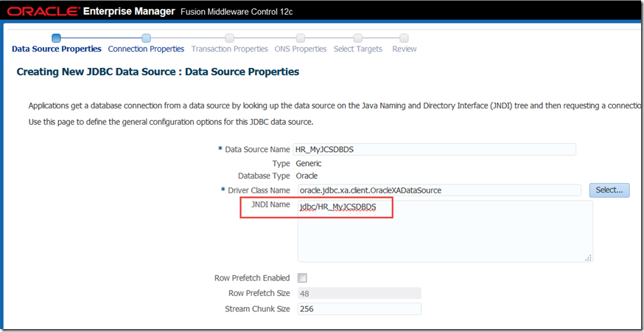Click into the Driver Class Name field
Viewport: 644px width, 332px height.
438,190
